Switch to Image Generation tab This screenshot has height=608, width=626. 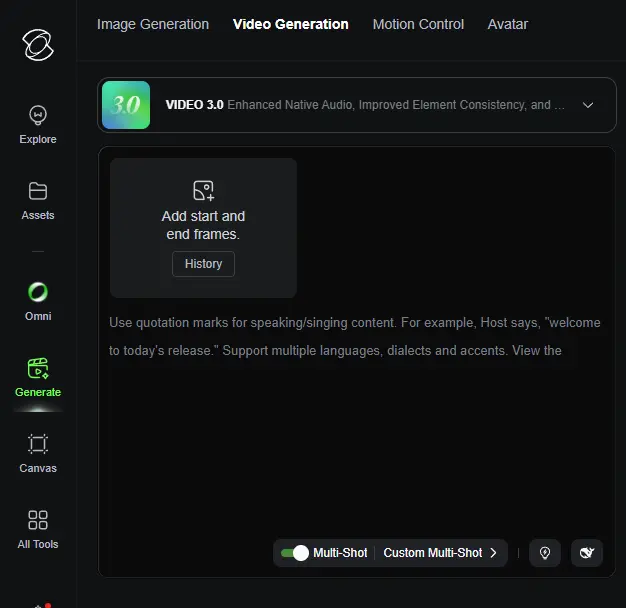[153, 24]
